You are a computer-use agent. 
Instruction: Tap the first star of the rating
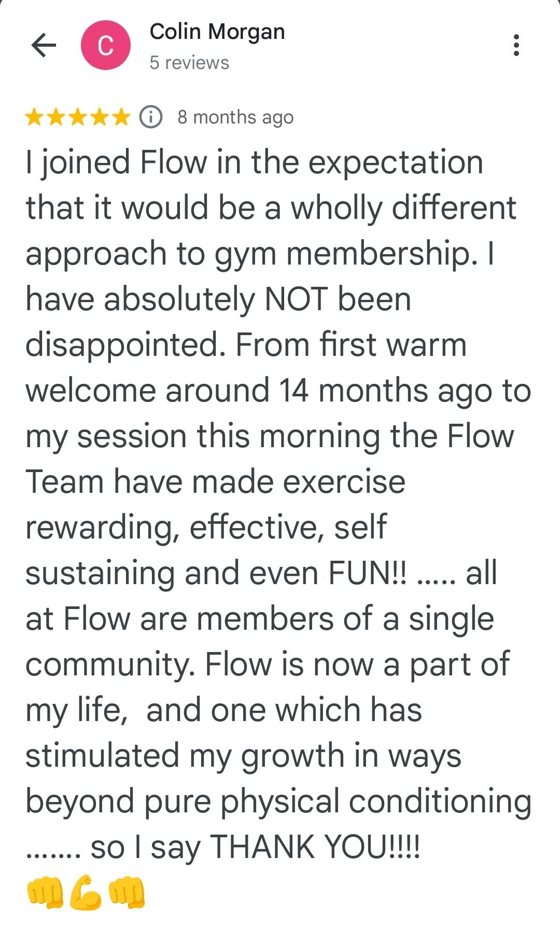[34, 117]
